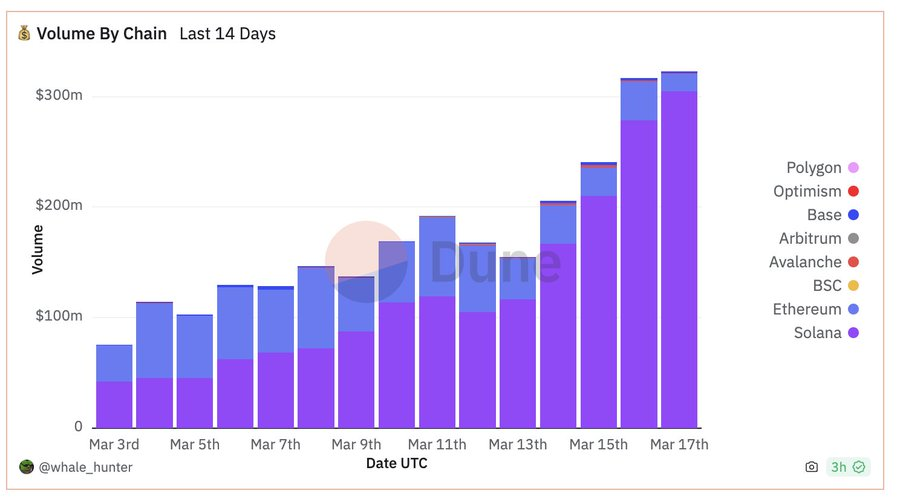Image resolution: width=900 pixels, height=502 pixels.
Task: Click the BSC yellow legend swatch
Action: [x=854, y=285]
